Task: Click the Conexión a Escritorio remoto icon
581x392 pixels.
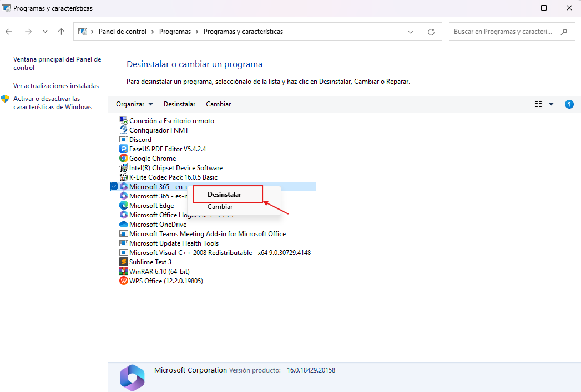Action: click(123, 120)
